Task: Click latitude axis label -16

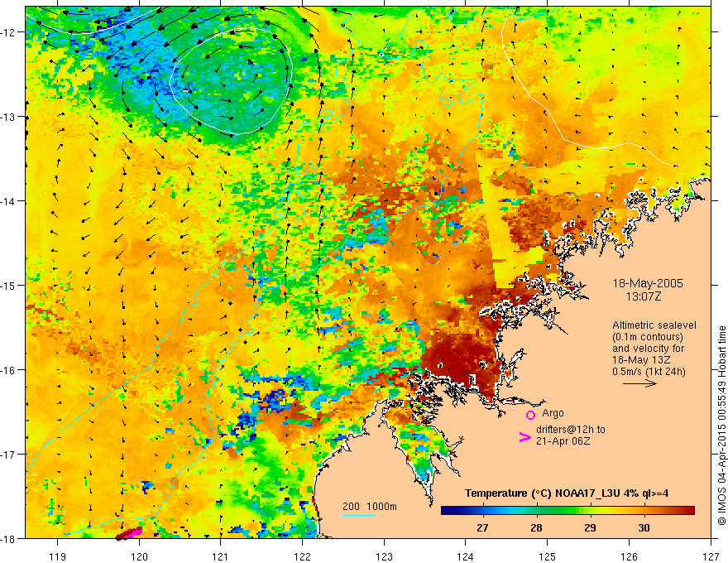Action: (8, 370)
